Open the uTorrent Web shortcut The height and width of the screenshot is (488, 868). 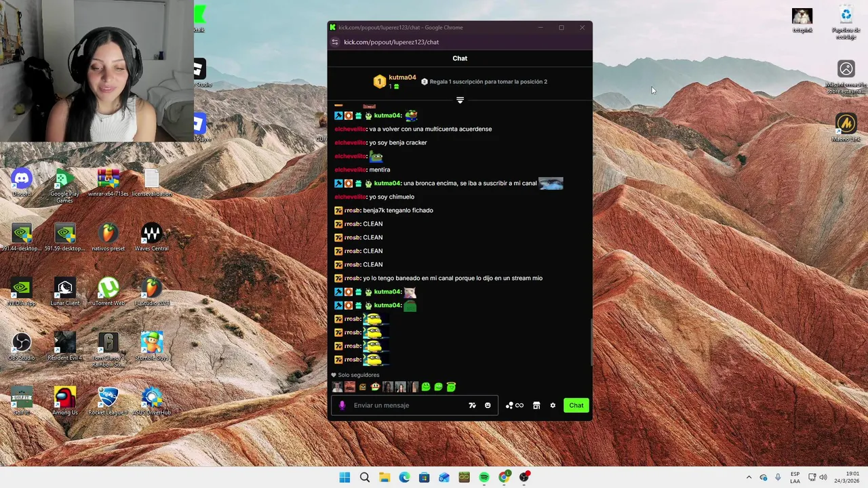click(x=108, y=292)
